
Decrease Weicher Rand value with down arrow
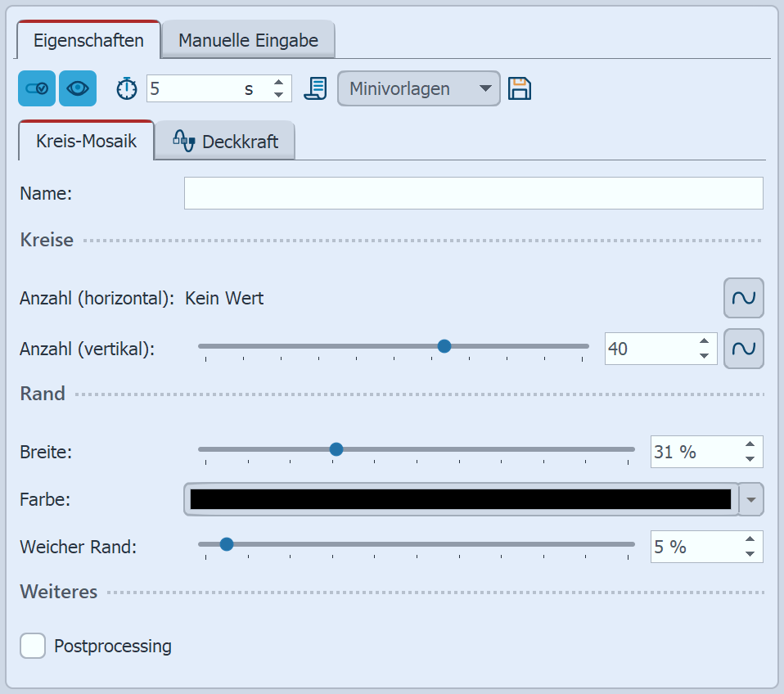pyautogui.click(x=750, y=554)
